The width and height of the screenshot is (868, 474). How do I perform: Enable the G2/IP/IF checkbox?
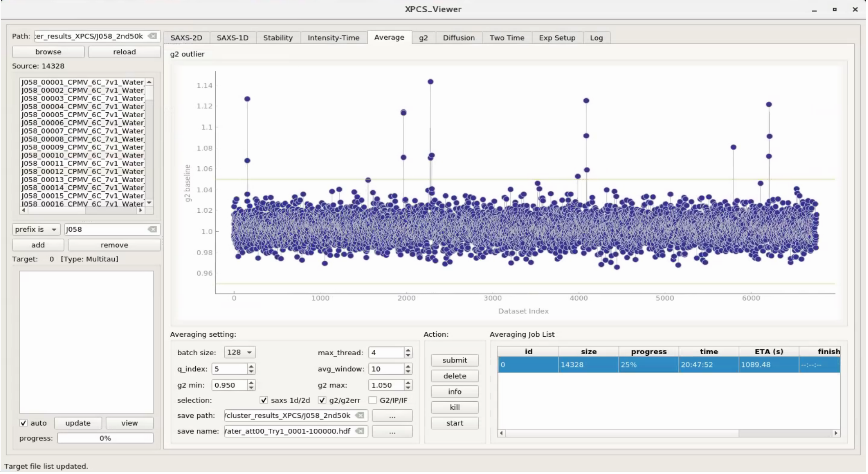373,401
